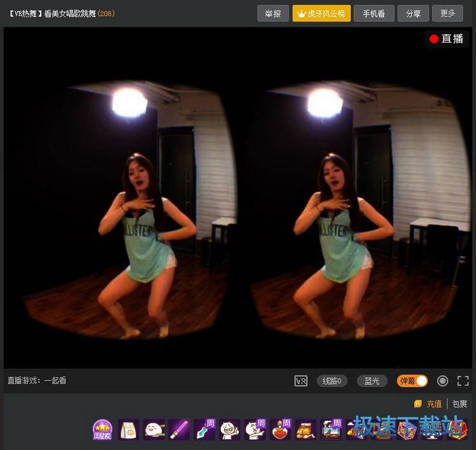Select the train scene gift icon
This screenshot has width=476, height=450.
pyautogui.click(x=331, y=429)
